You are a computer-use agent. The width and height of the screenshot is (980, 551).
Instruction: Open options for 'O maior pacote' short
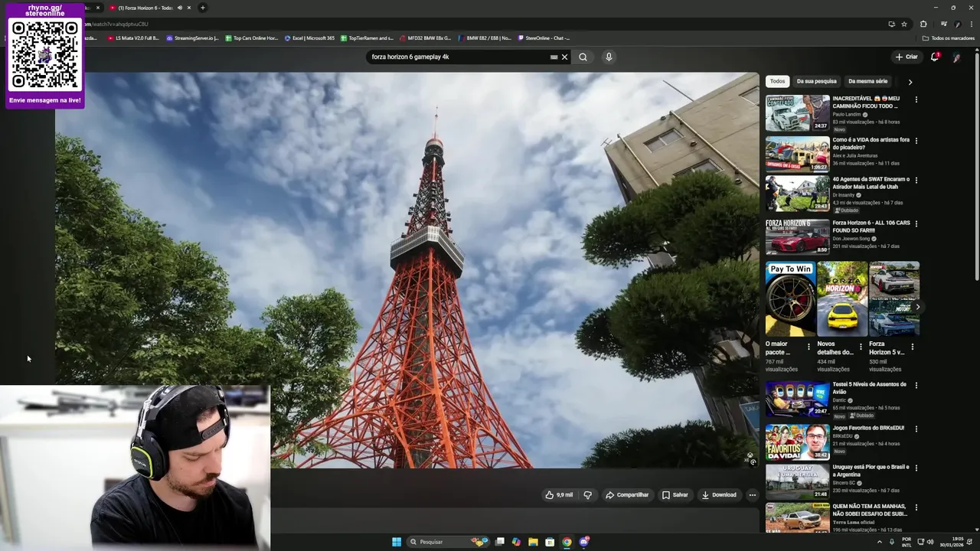[808, 347]
